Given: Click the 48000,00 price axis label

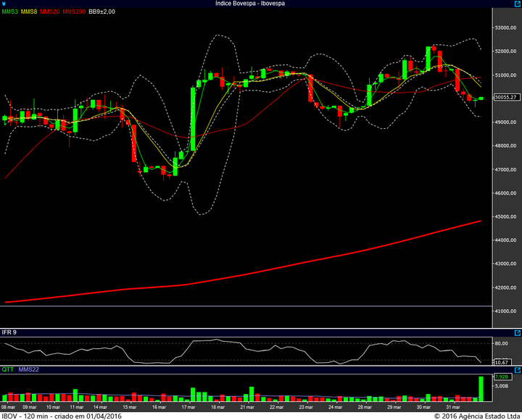Looking at the screenshot, I should point(506,146).
